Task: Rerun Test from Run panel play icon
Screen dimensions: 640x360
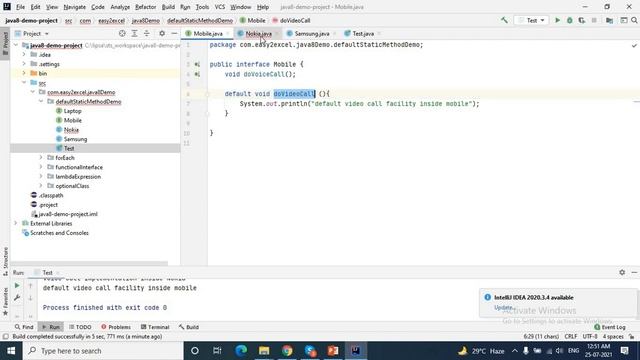Action: (x=17, y=285)
